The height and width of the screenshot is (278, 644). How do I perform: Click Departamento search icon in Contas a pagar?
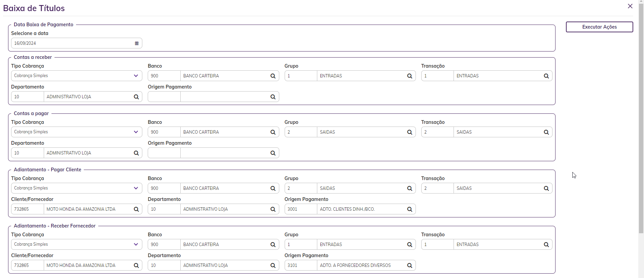click(x=136, y=153)
